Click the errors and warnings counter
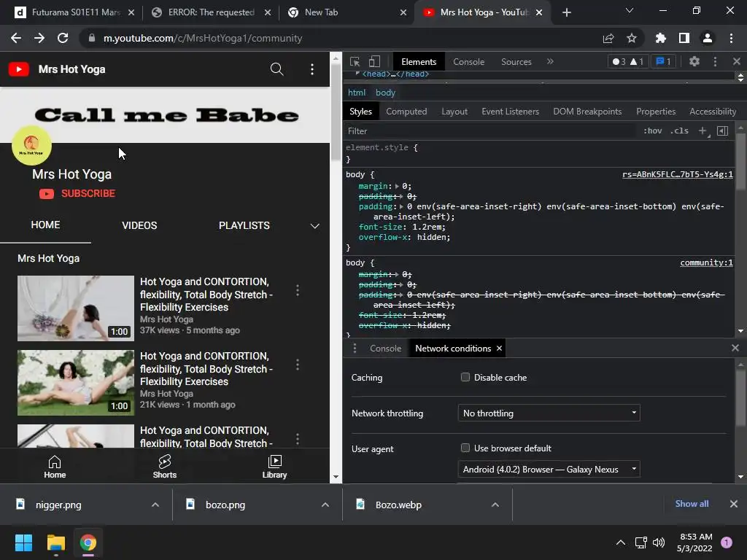 (x=628, y=61)
